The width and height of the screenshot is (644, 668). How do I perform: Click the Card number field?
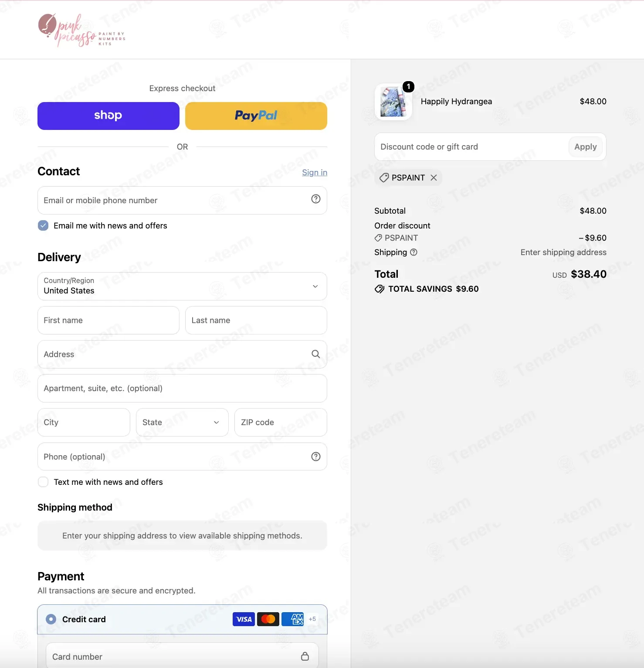tap(182, 656)
